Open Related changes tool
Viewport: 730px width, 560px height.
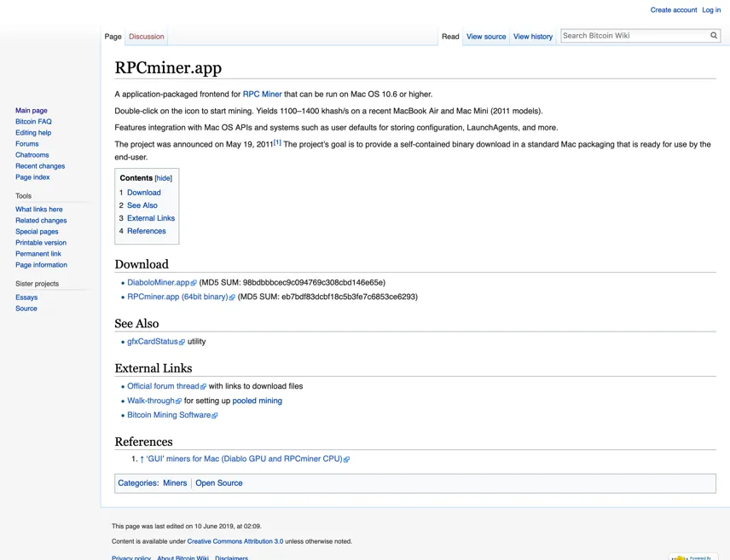[41, 221]
